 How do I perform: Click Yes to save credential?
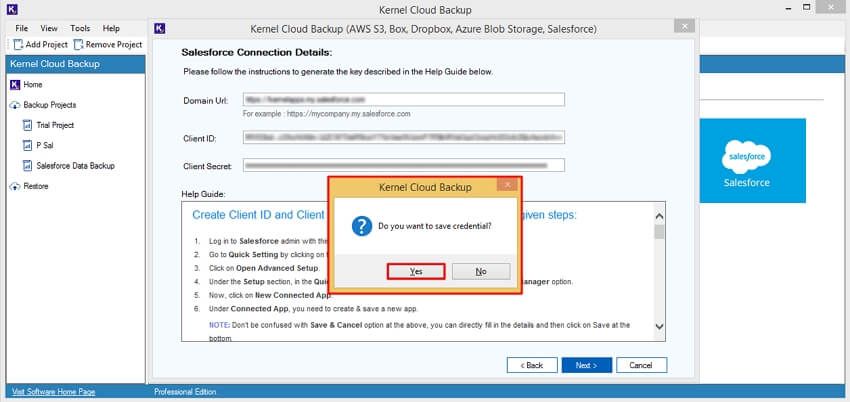pyautogui.click(x=416, y=271)
